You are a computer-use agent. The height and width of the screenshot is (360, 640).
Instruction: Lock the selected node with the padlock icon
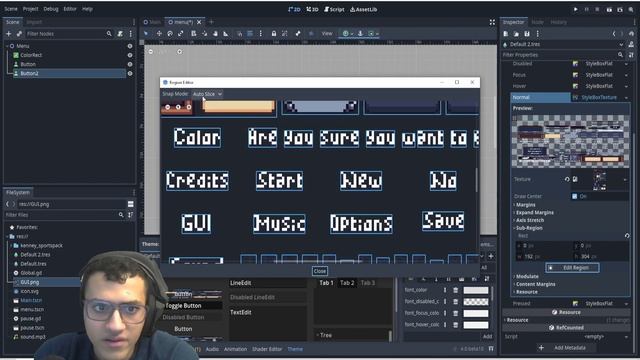point(274,33)
